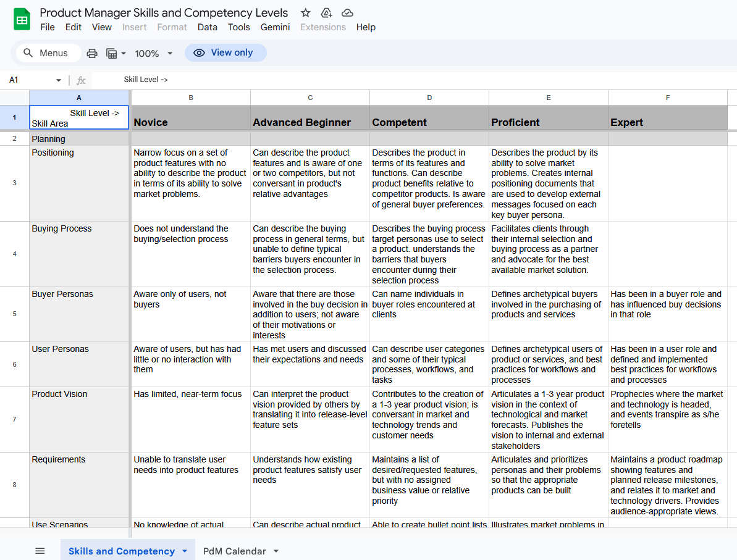This screenshot has width=737, height=560.
Task: Click the select-all corner box
Action: [15, 98]
